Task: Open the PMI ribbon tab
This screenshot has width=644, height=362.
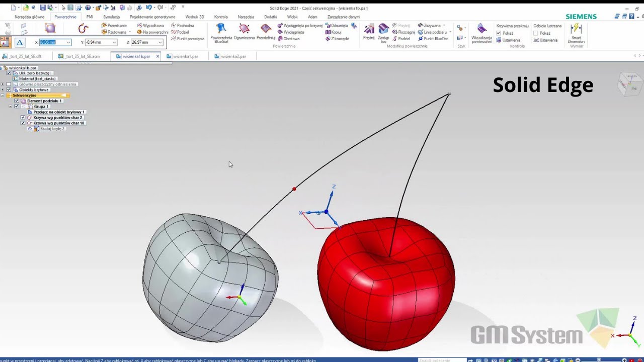Action: (x=90, y=17)
